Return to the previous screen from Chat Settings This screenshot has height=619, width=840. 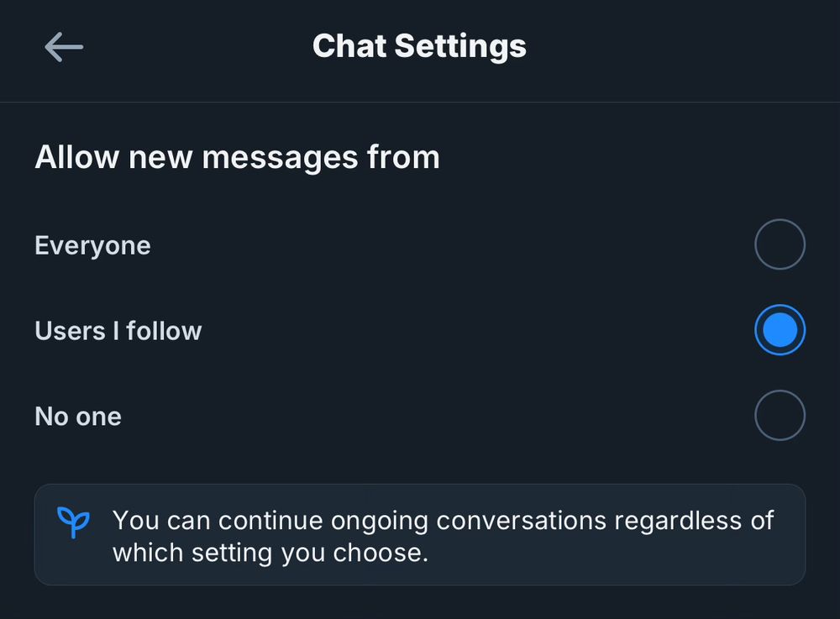click(x=64, y=46)
